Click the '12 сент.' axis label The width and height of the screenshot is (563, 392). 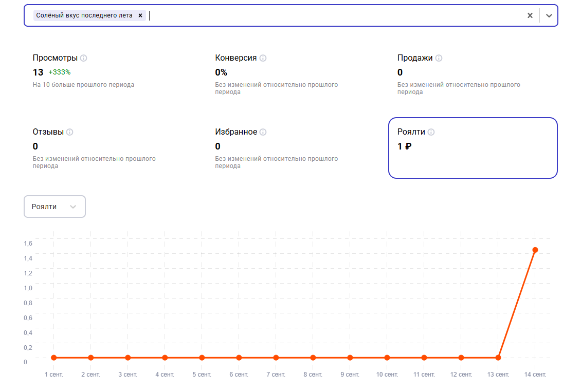click(461, 375)
